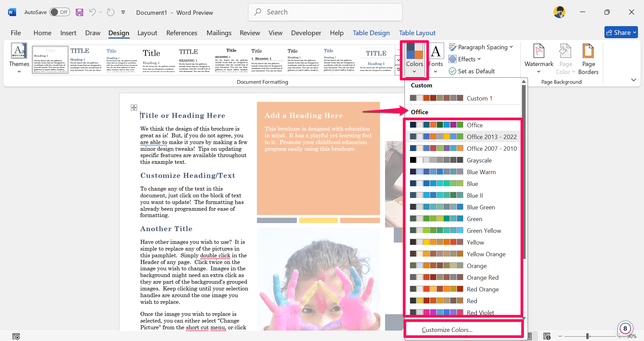Click the child with painted hands image
Viewport: 644px width, 341px height.
pyautogui.click(x=319, y=279)
